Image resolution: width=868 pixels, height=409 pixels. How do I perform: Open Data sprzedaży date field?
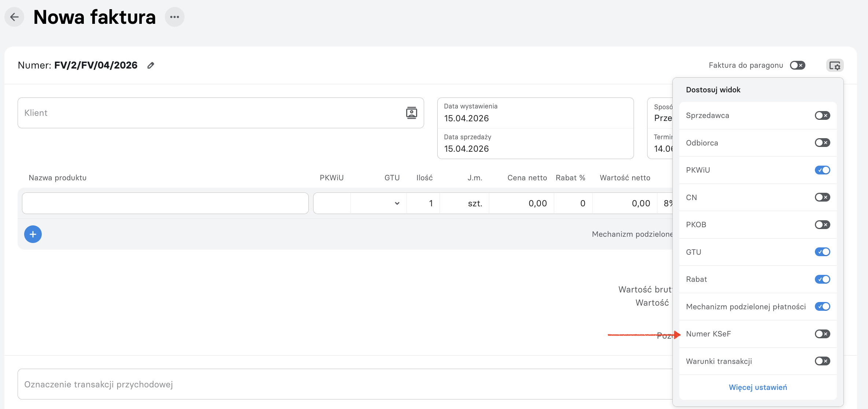(x=535, y=144)
